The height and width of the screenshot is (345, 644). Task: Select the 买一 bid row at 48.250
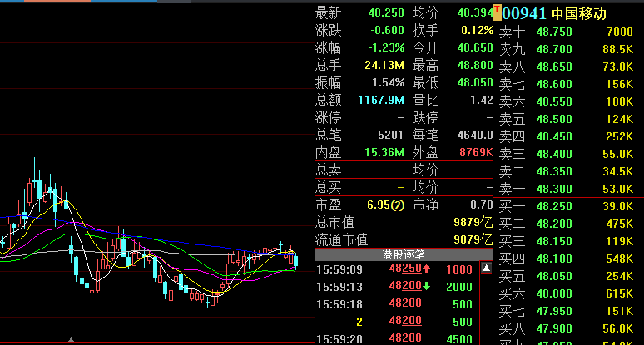point(568,206)
